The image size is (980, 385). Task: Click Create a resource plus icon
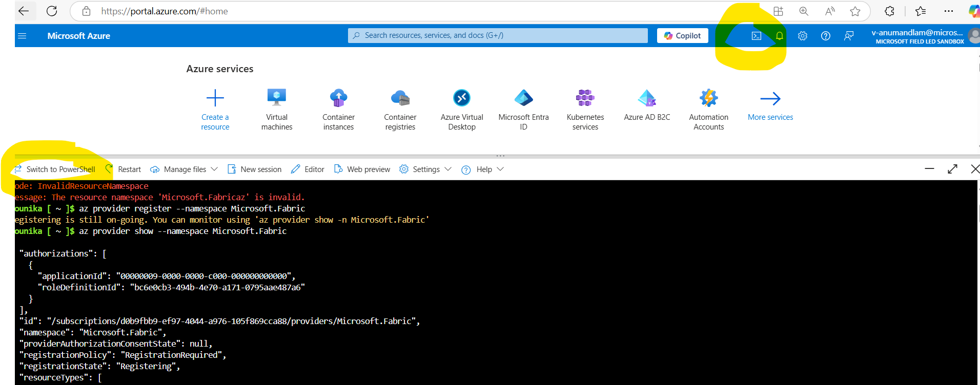[x=215, y=98]
